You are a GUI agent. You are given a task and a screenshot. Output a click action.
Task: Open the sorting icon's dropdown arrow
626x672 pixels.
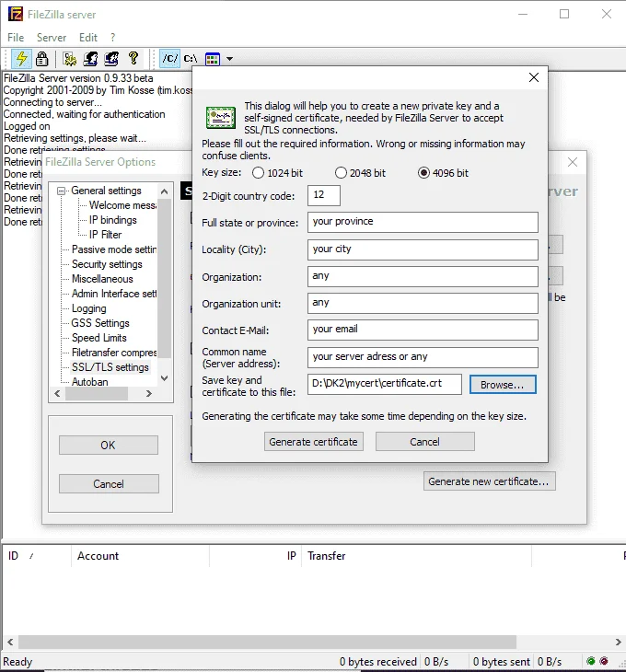(229, 59)
